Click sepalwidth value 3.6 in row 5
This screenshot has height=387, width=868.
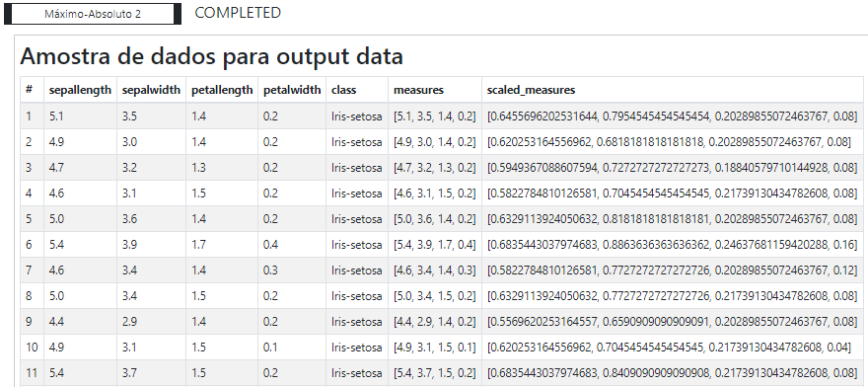pyautogui.click(x=152, y=219)
